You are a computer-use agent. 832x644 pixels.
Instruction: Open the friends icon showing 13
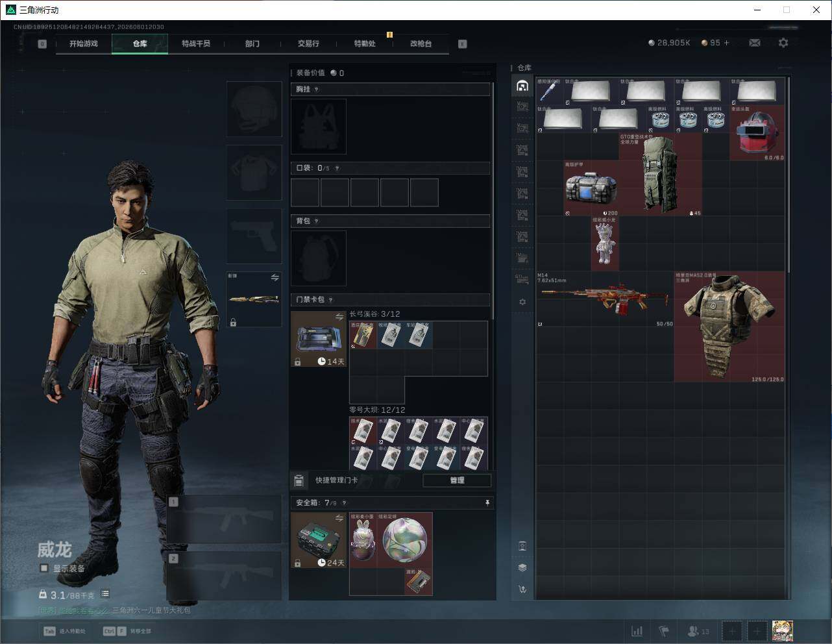click(x=698, y=631)
